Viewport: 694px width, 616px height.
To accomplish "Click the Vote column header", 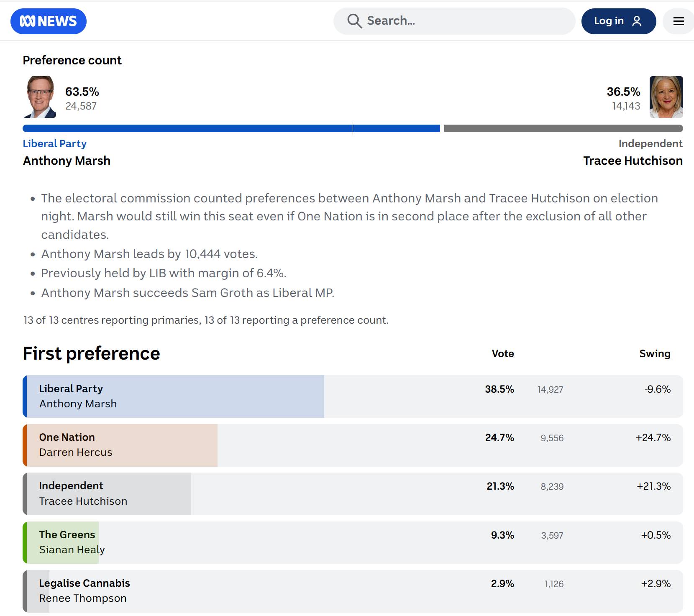I will pos(503,353).
